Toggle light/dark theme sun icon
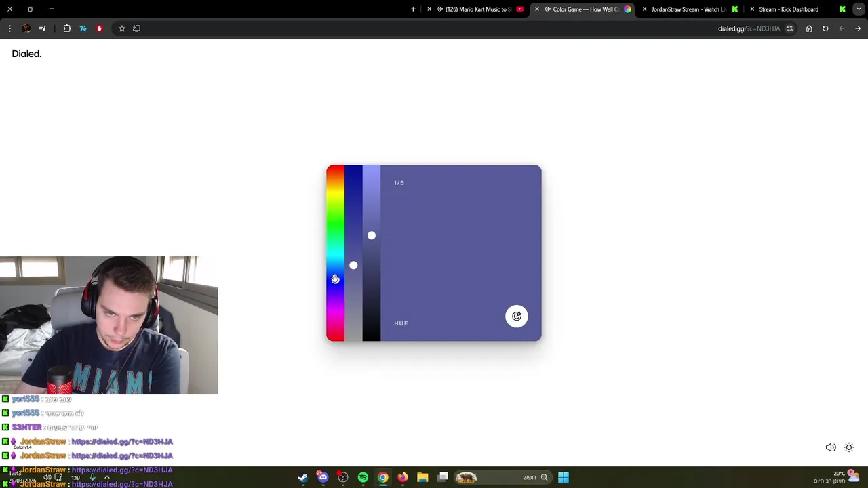868x488 pixels. pos(849,447)
